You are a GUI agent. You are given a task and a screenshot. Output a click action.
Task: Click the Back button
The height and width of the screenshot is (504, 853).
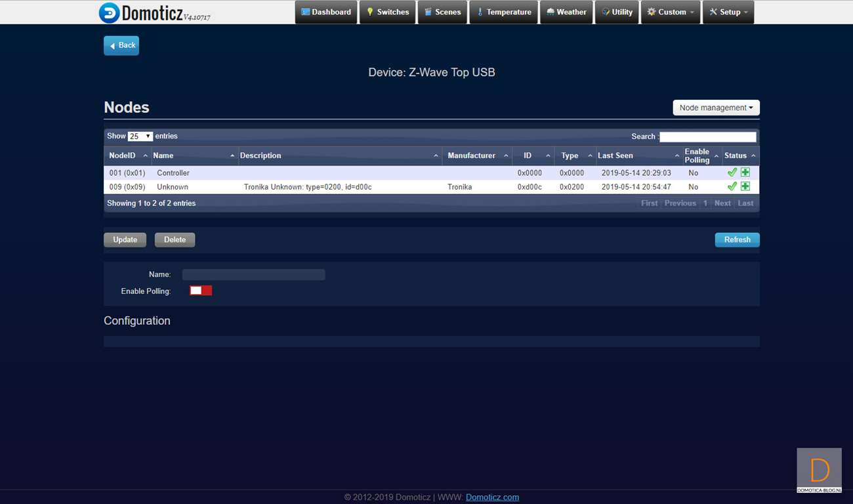coord(121,45)
